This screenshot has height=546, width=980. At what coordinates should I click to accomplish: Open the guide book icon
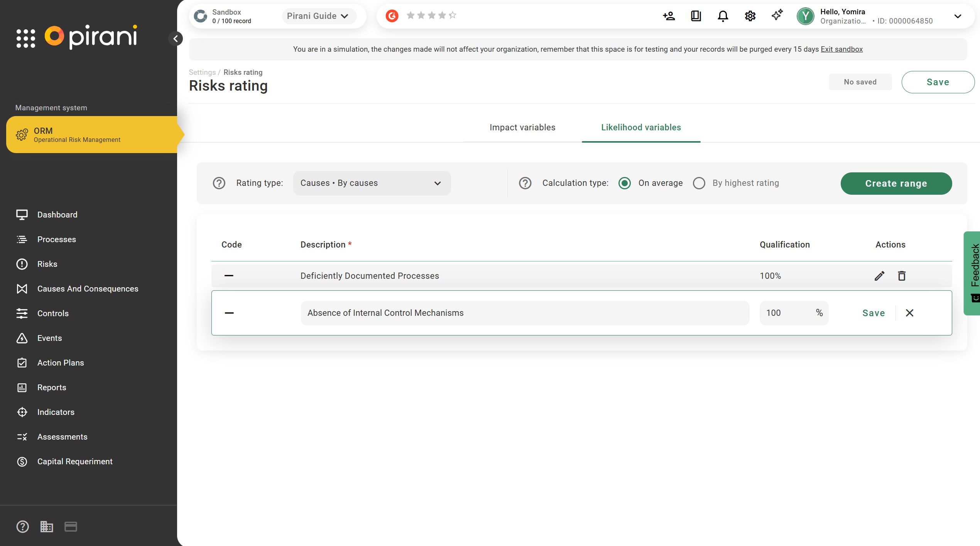(696, 16)
